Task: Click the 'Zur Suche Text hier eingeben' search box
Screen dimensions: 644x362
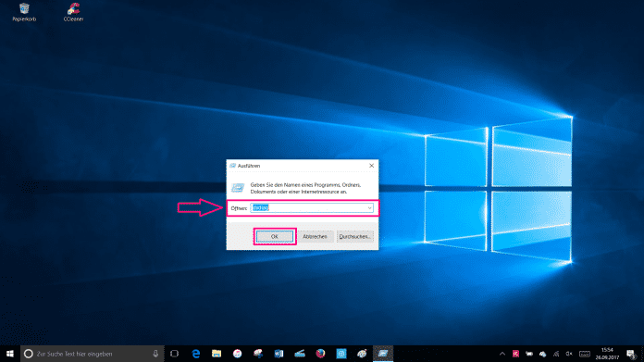Action: click(93, 354)
